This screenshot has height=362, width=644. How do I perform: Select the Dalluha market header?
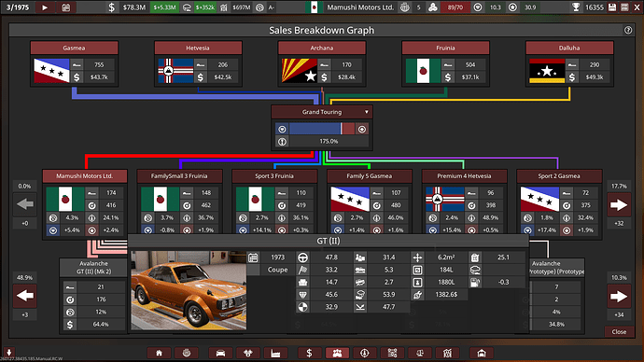click(569, 48)
